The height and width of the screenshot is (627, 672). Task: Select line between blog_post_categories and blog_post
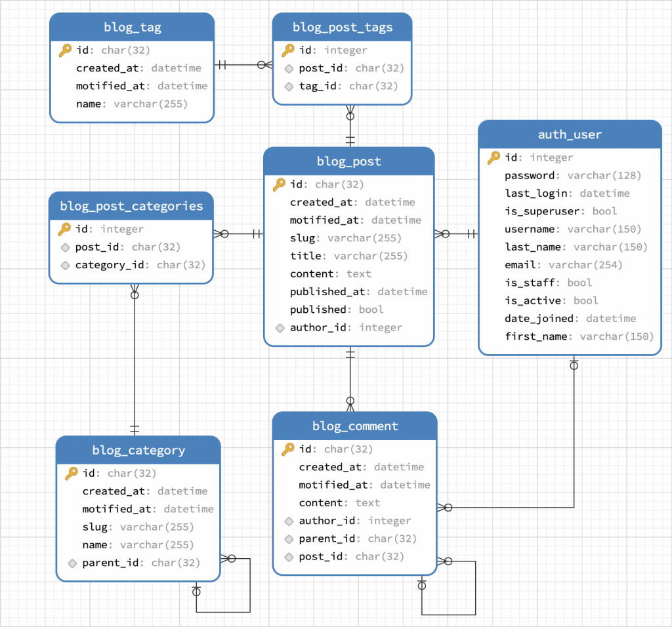[238, 234]
